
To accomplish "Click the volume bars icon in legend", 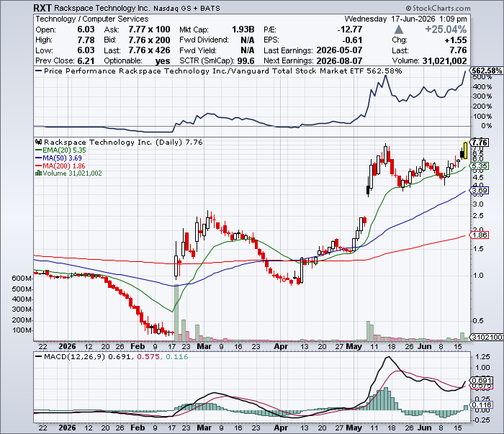I will (39, 173).
